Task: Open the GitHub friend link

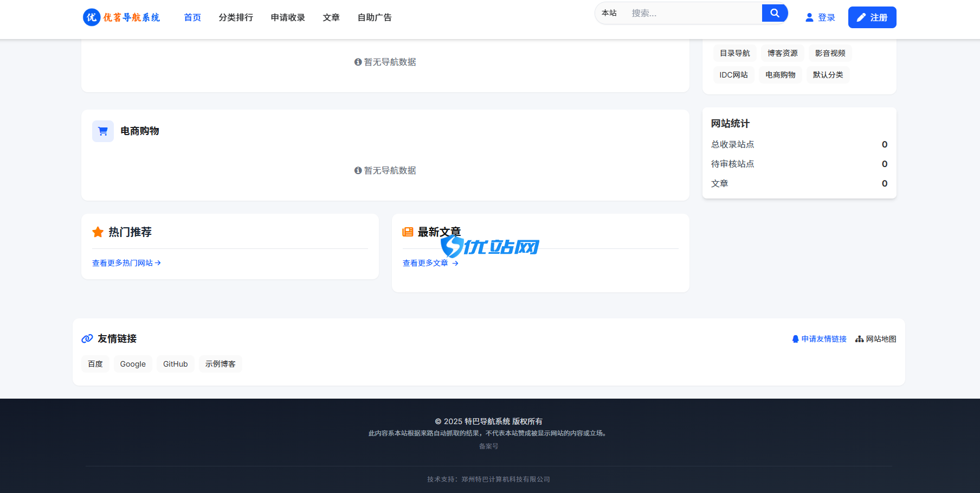Action: tap(176, 364)
